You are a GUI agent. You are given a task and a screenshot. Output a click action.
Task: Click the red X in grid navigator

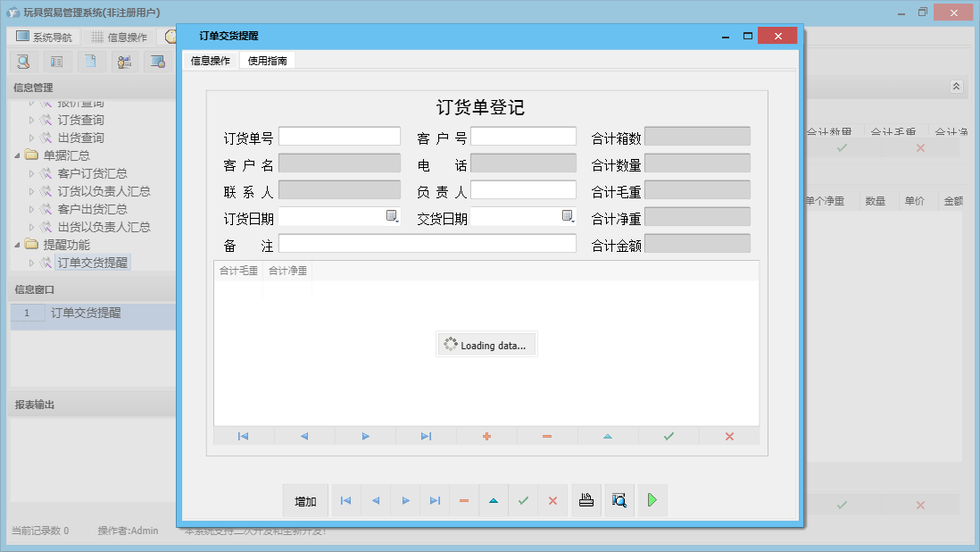coord(729,436)
